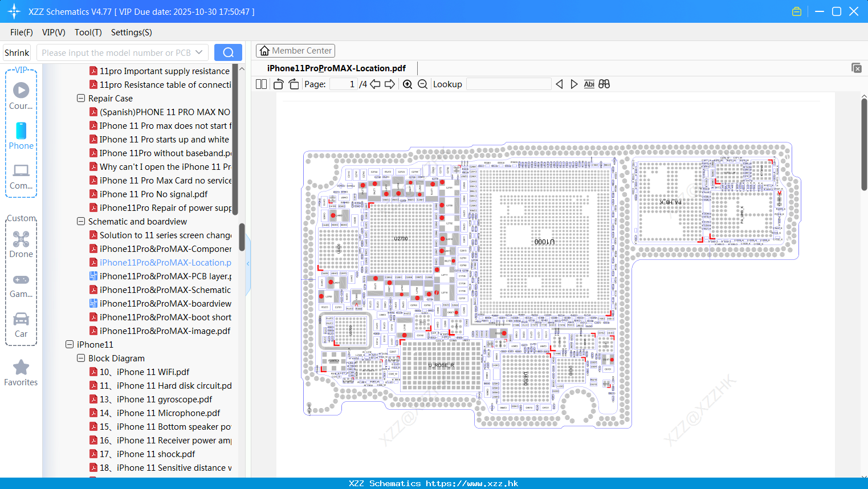The width and height of the screenshot is (868, 489).
Task: Open Favorites star icon
Action: [21, 373]
